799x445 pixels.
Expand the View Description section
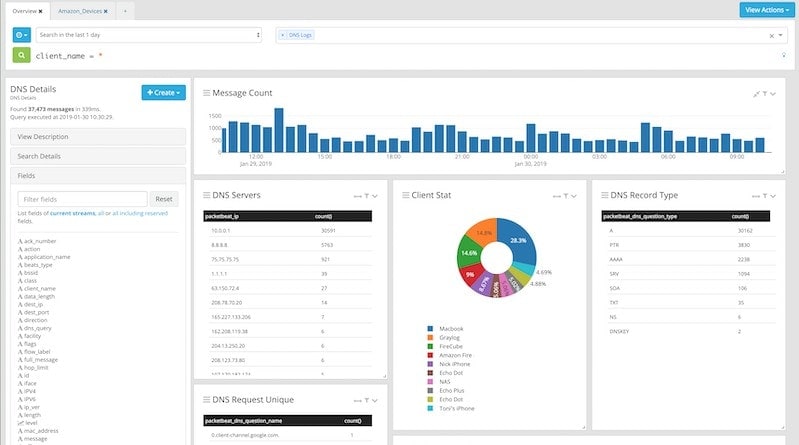click(x=98, y=137)
